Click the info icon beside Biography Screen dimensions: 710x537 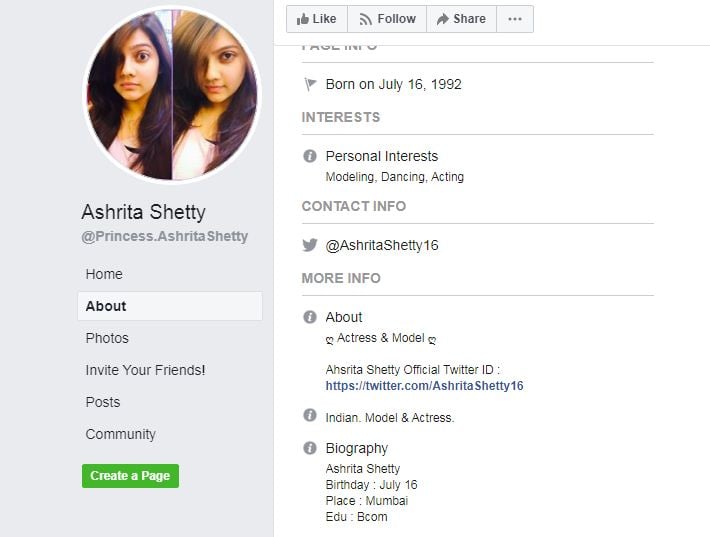click(310, 448)
